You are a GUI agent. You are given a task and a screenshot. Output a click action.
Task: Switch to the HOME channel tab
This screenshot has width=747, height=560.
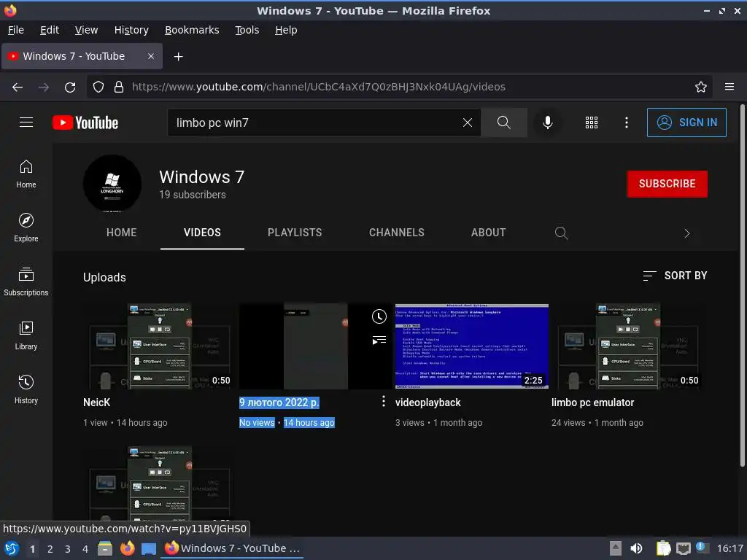pyautogui.click(x=122, y=233)
